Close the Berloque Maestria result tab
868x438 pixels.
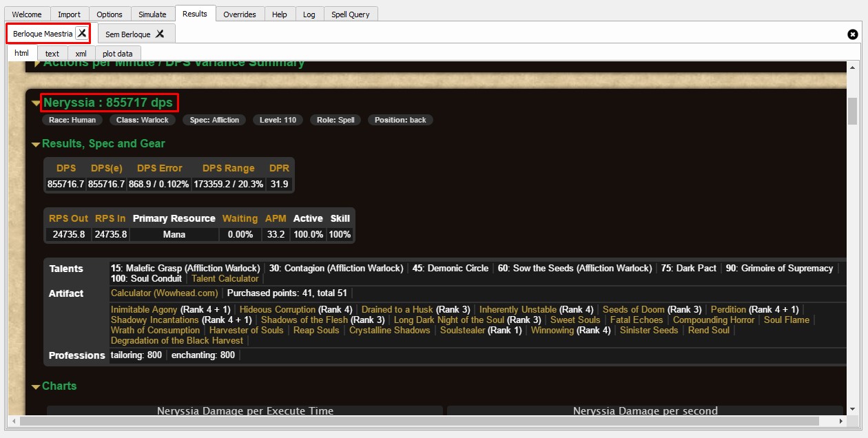(82, 33)
